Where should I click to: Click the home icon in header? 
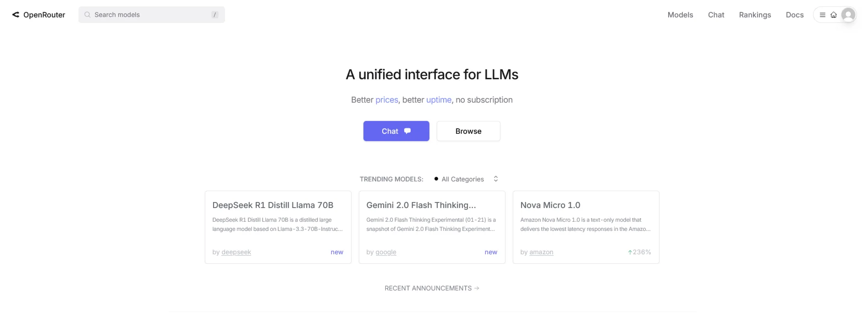click(x=834, y=15)
